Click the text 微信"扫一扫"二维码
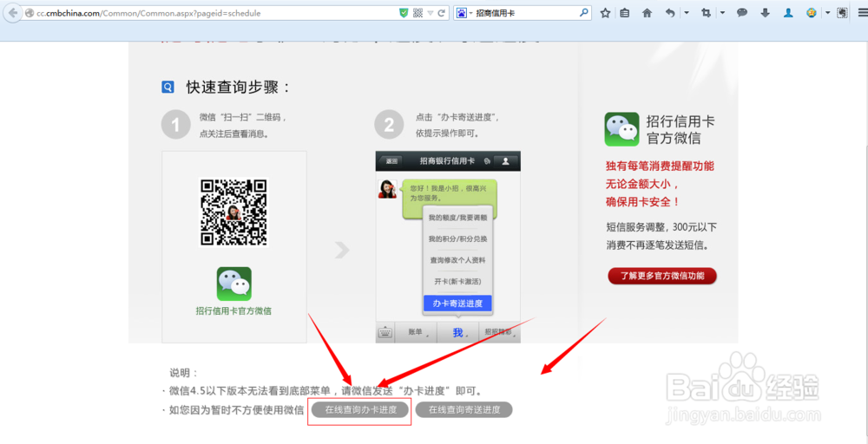 pyautogui.click(x=243, y=118)
